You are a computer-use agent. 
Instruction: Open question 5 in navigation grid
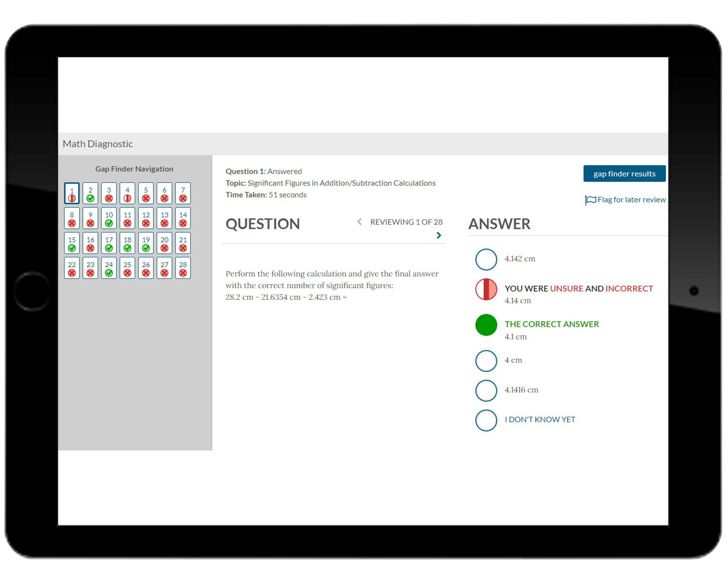146,194
